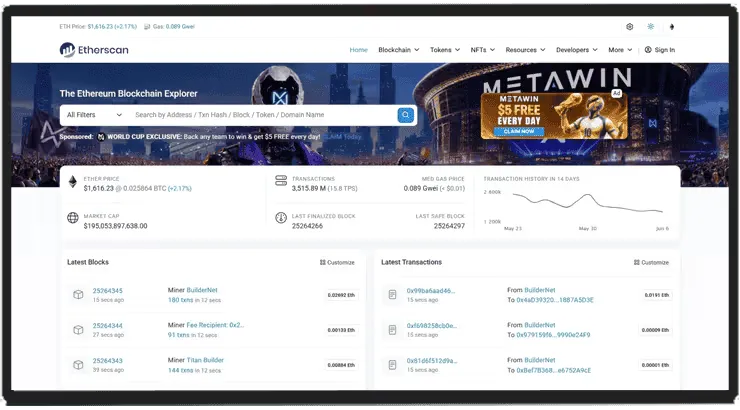Viewport: 740px width, 410px height.
Task: Click the Market Cap $195,053,897,638.00 value
Action: point(115,226)
